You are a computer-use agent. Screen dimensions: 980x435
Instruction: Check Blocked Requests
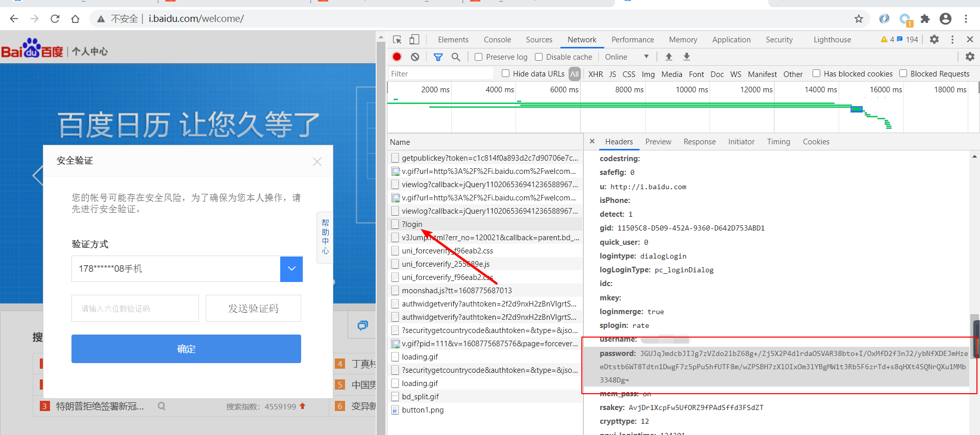(903, 73)
